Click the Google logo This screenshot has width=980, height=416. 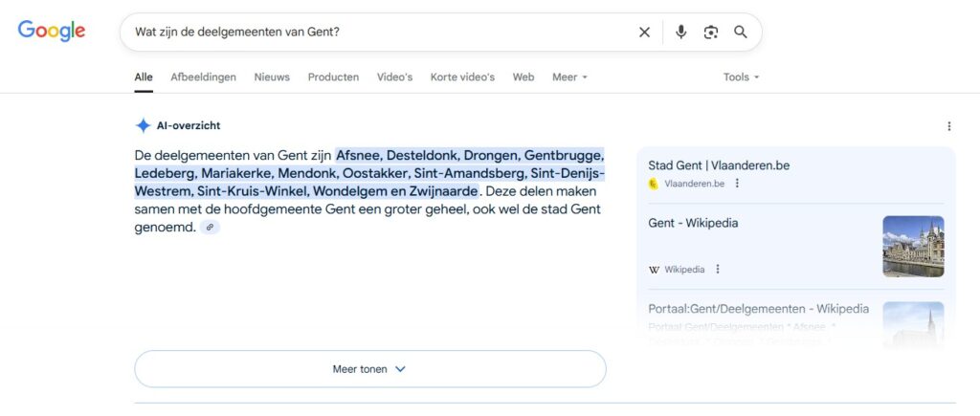coord(52,32)
